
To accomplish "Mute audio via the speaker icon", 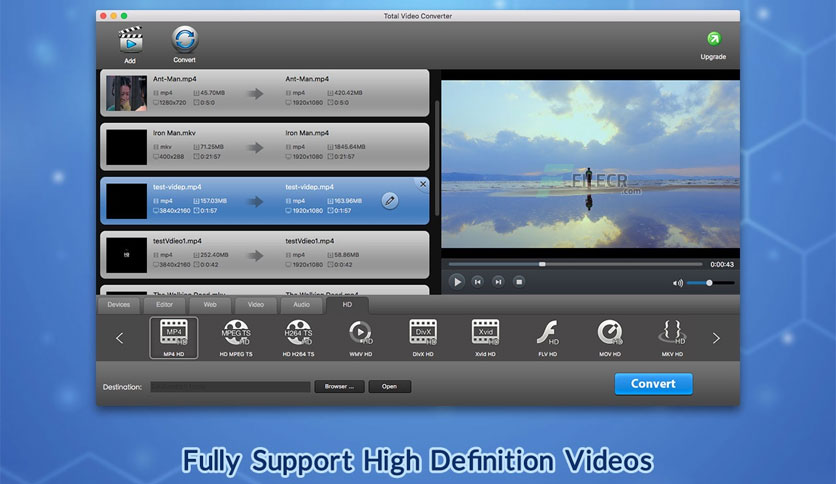I will pyautogui.click(x=678, y=283).
